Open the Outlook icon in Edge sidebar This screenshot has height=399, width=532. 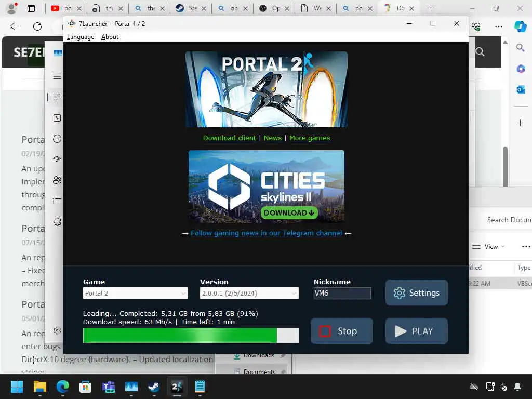click(x=521, y=89)
